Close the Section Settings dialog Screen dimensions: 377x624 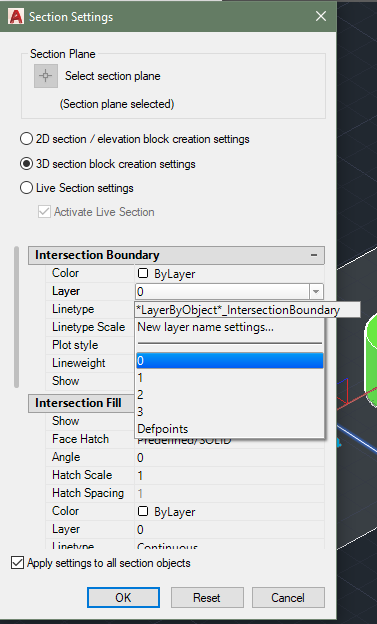point(321,16)
